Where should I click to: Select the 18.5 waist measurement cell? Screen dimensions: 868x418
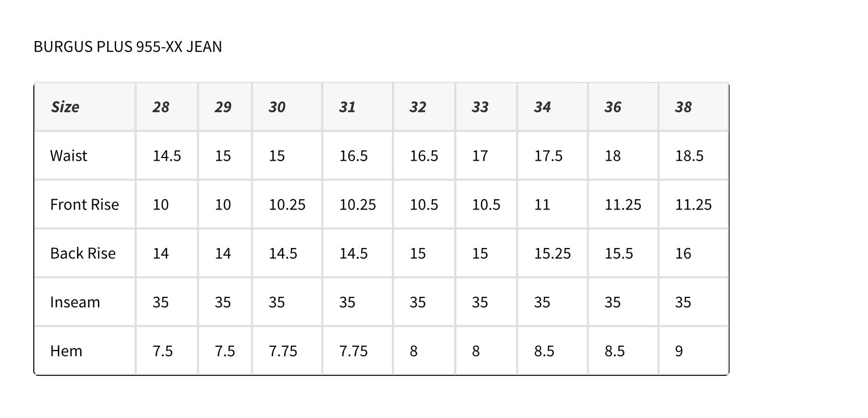pyautogui.click(x=689, y=156)
